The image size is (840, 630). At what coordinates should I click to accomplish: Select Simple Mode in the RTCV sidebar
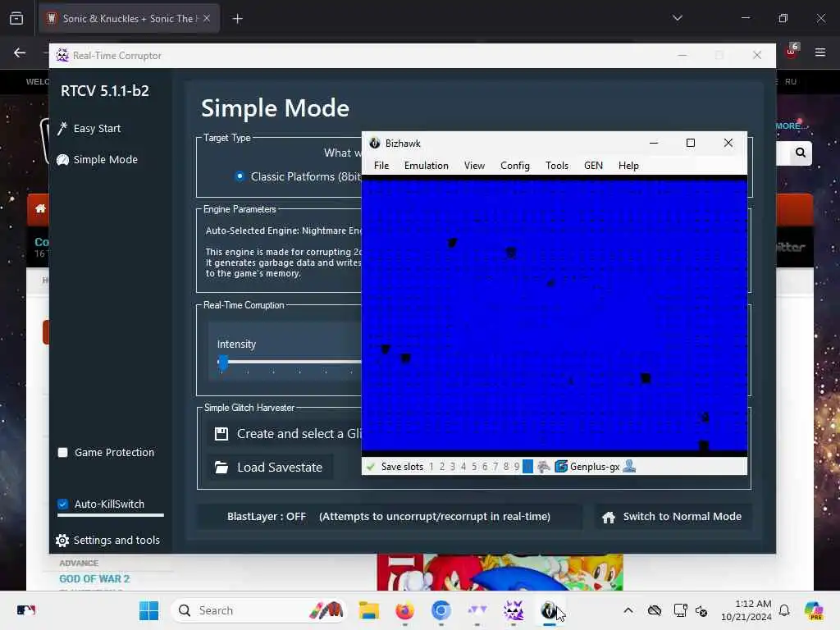pos(98,160)
